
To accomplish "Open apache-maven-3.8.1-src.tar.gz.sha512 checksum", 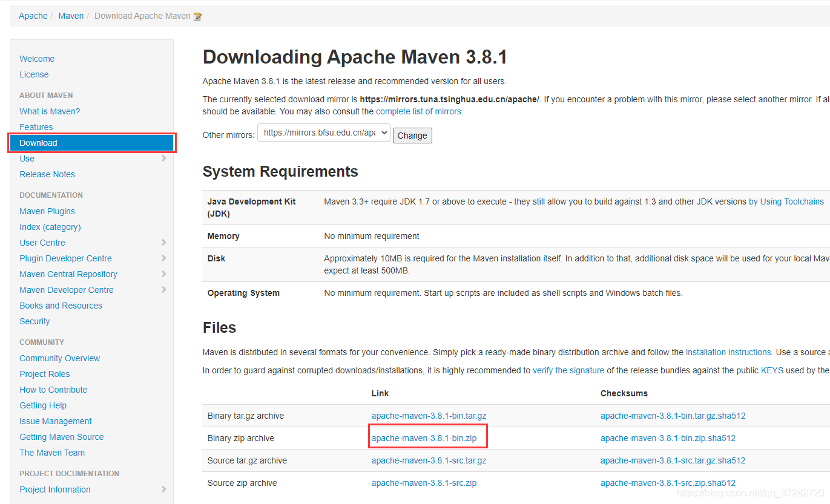I will pos(673,460).
